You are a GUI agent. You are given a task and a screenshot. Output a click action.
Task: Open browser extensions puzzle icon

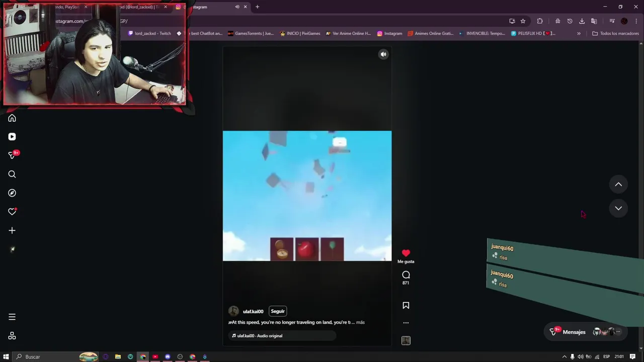(540, 21)
